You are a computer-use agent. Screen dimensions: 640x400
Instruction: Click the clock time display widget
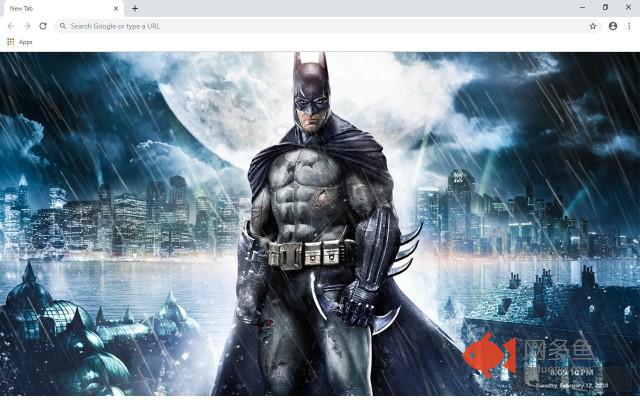(571, 372)
